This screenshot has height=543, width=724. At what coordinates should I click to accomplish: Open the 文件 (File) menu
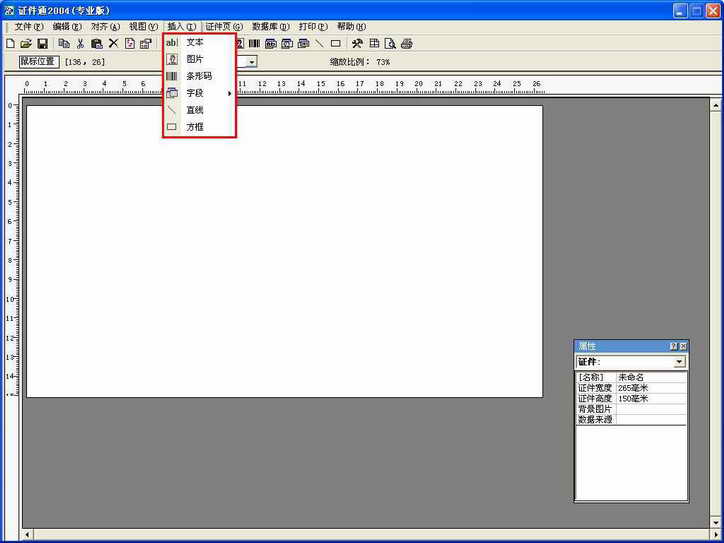point(28,26)
